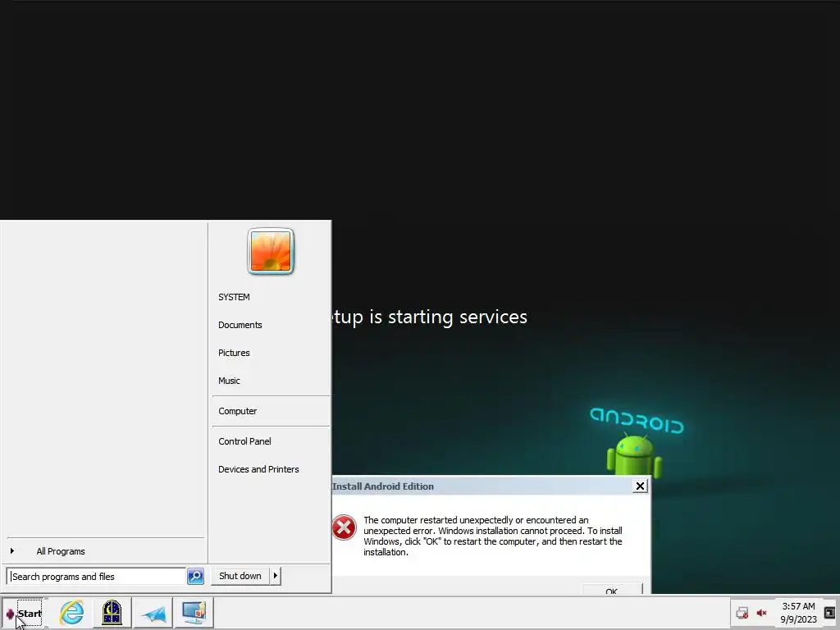Open Internet Explorer from the taskbar

click(x=72, y=612)
